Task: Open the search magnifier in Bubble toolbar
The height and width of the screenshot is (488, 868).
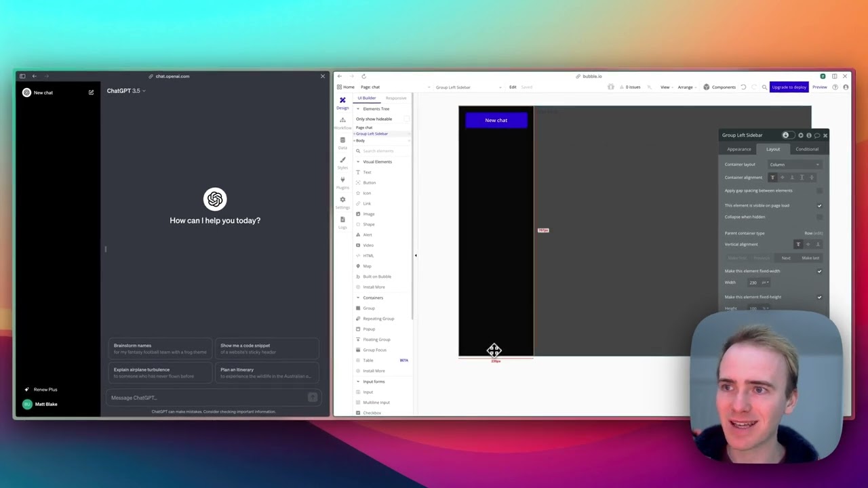Action: pyautogui.click(x=764, y=87)
